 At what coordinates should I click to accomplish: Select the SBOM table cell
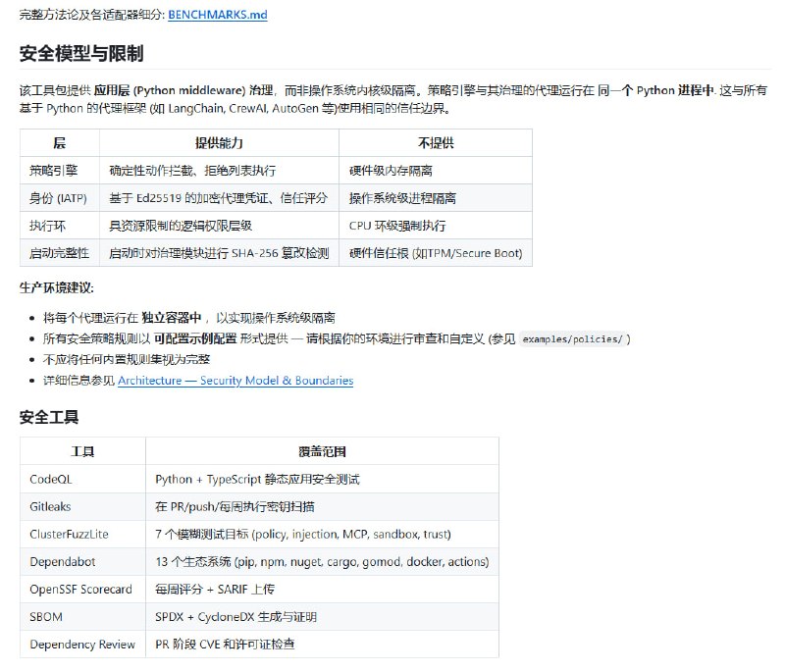click(x=82, y=616)
